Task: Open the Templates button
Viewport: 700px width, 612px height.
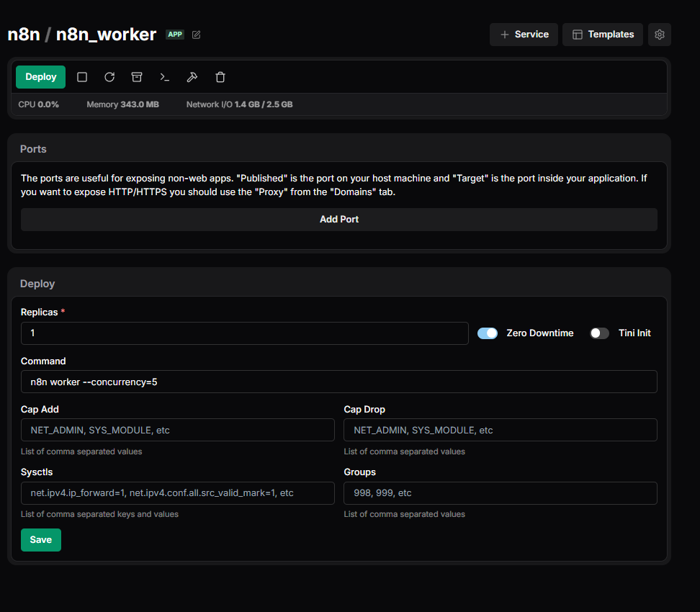Action: [x=603, y=35]
